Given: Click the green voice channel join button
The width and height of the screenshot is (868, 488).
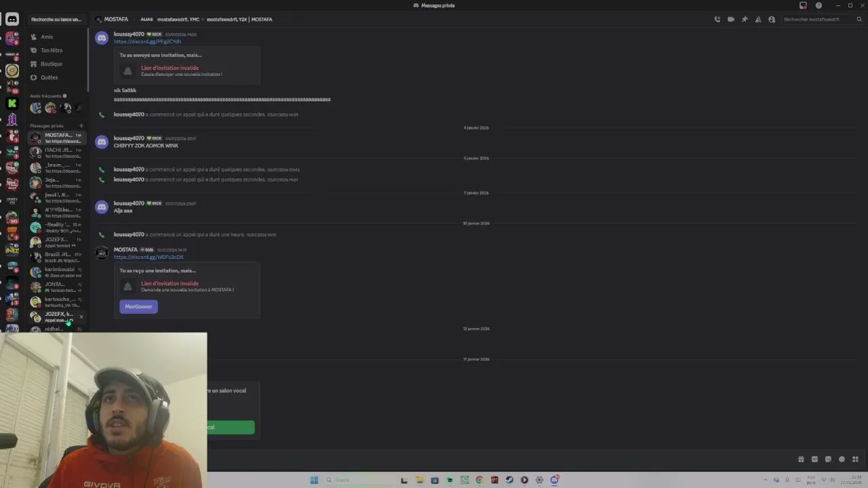Looking at the screenshot, I should click(x=231, y=427).
